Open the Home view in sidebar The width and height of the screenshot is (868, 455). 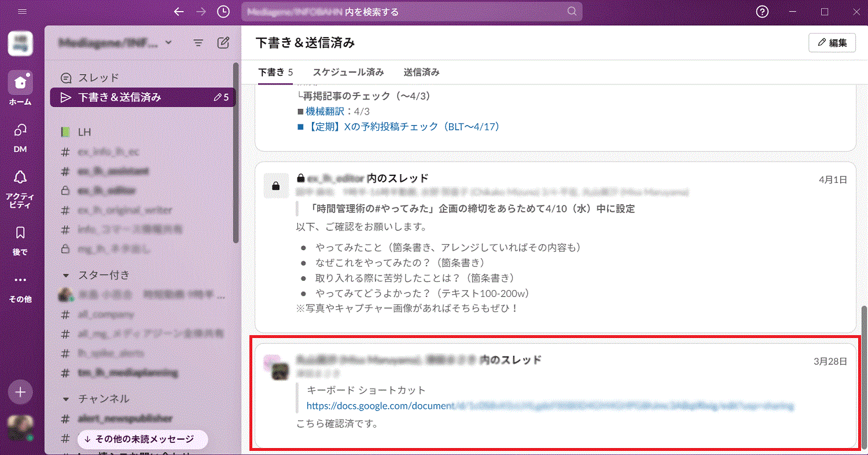tap(20, 83)
